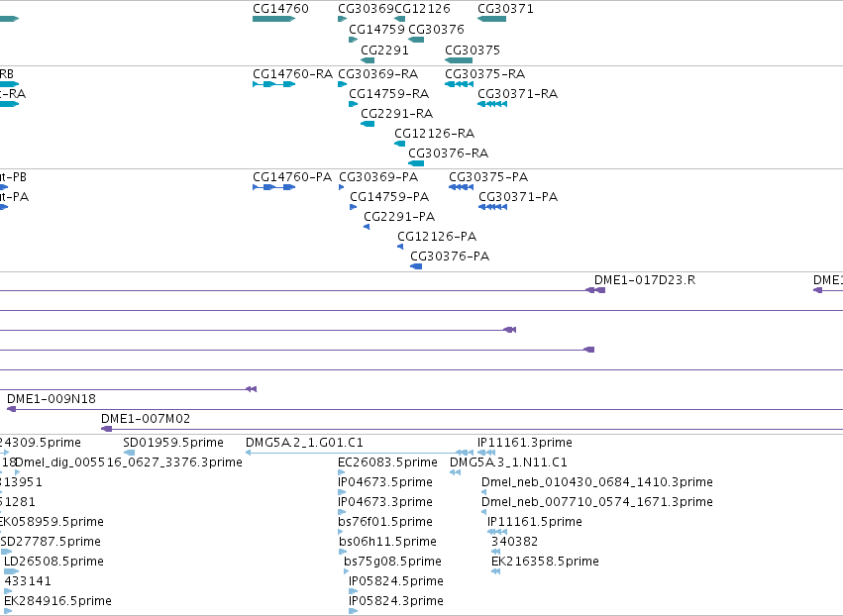Click the CG14759-PA label
Viewport: 843px width, 616px height.
389,197
